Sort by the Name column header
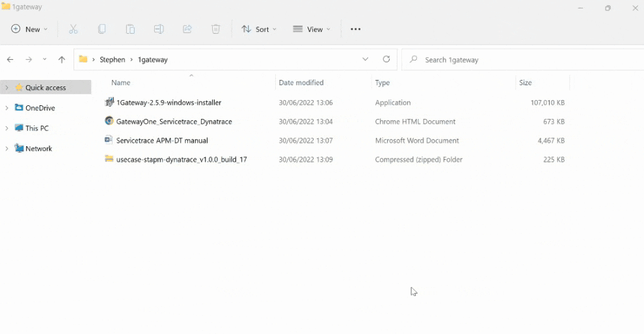 click(x=121, y=83)
